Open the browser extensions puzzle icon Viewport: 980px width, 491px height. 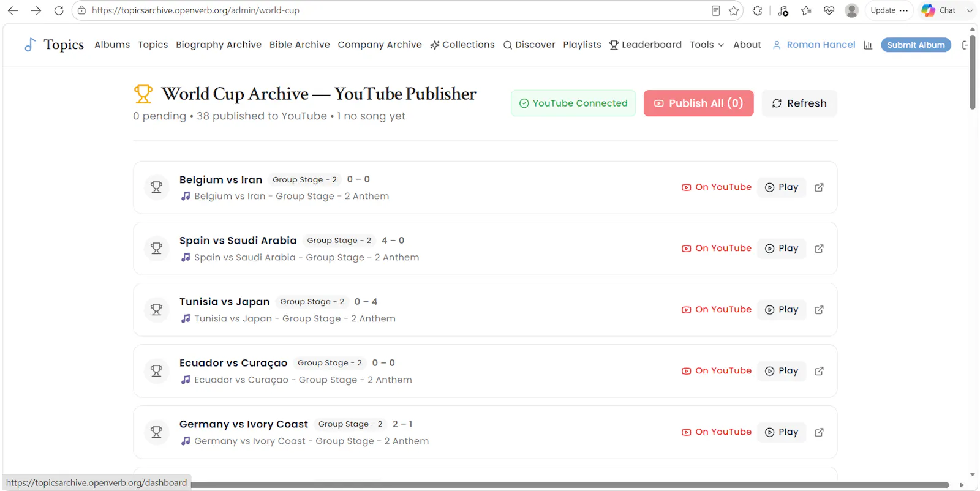[x=758, y=10]
